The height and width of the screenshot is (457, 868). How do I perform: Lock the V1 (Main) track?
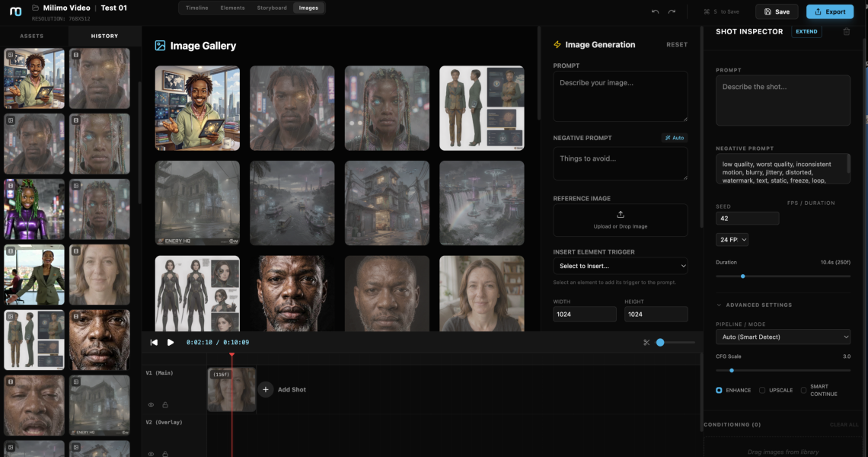coord(165,405)
